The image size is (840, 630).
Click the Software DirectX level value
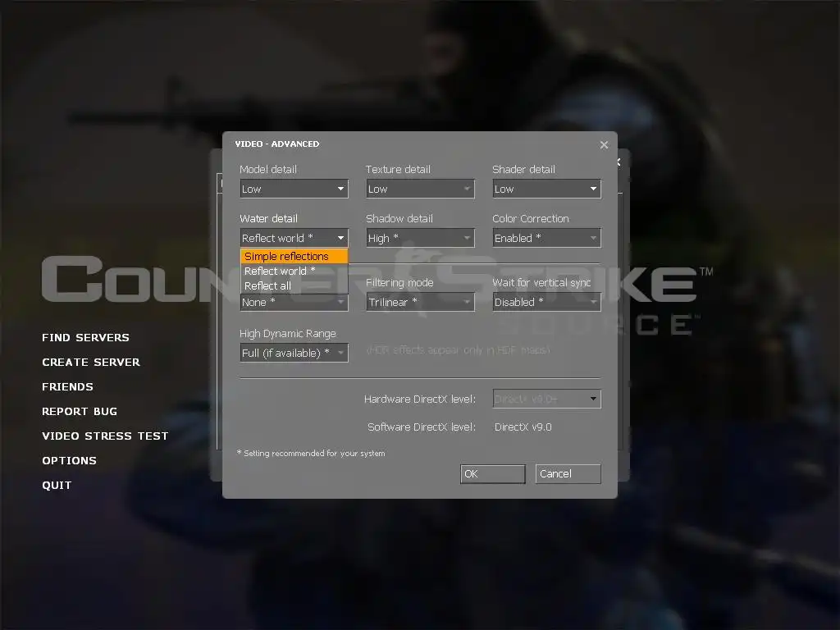tap(523, 427)
